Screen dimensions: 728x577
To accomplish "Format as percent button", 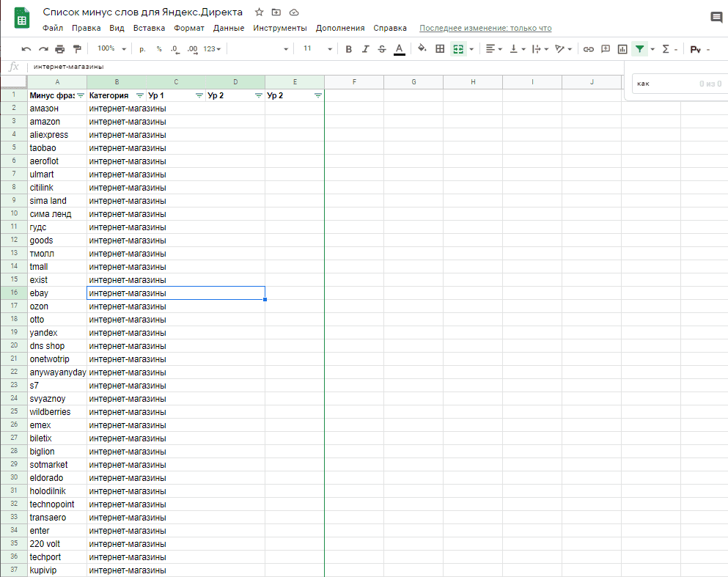I will pyautogui.click(x=159, y=48).
